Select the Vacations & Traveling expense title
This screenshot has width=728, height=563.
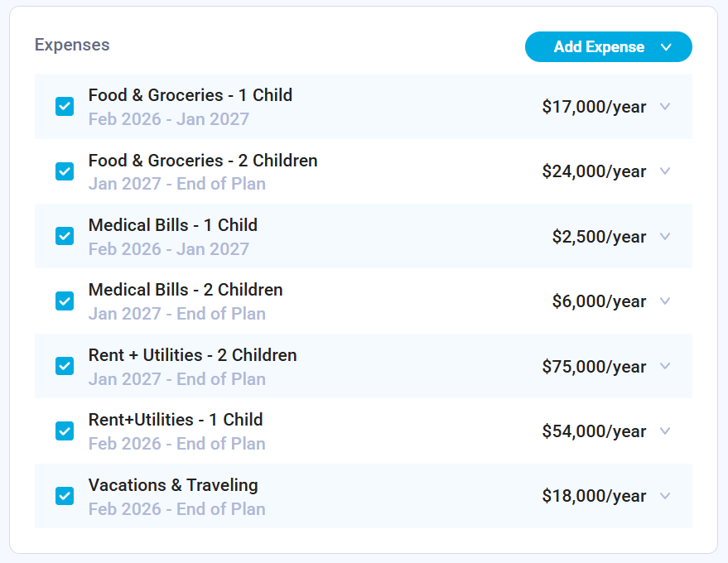173,485
